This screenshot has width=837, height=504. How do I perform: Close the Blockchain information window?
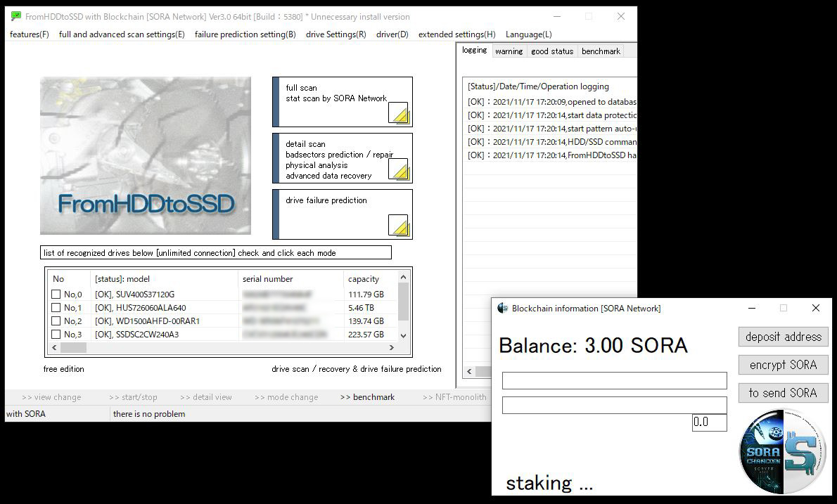point(815,308)
